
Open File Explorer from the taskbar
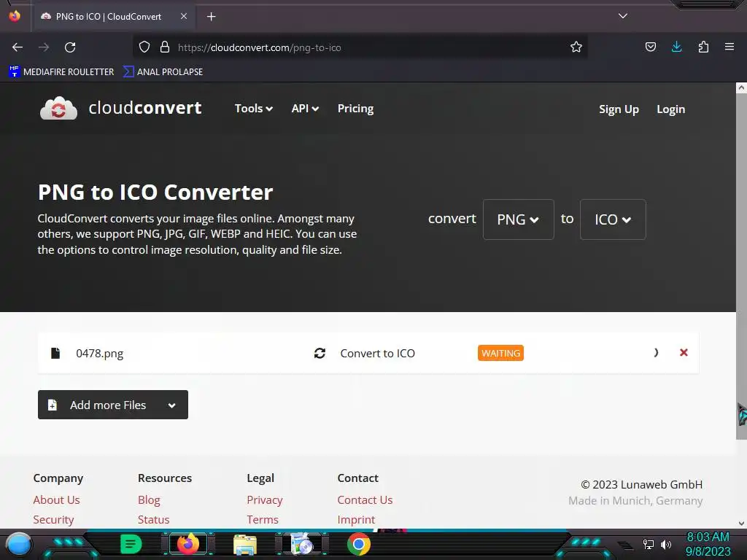pos(245,545)
